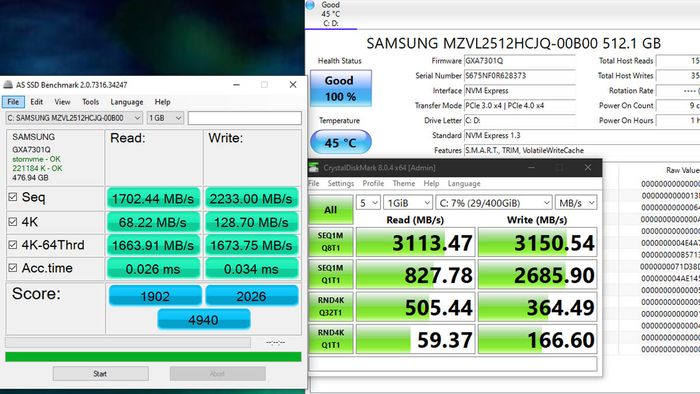Click the total score 4940
The image size is (700, 394).
tap(204, 319)
